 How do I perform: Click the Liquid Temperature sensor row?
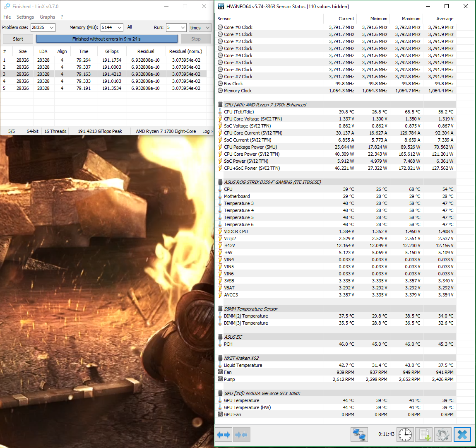[x=243, y=365]
